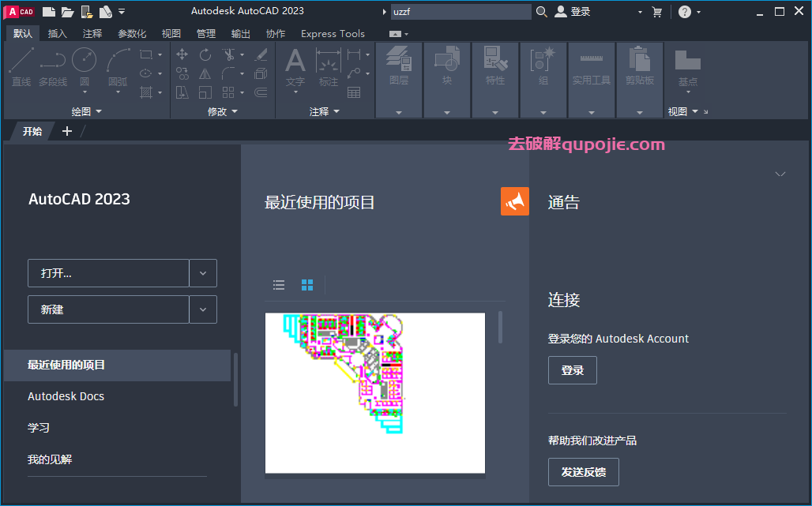Open the Collaborate (协作) ribbon tab
The width and height of the screenshot is (812, 506).
coord(276,34)
